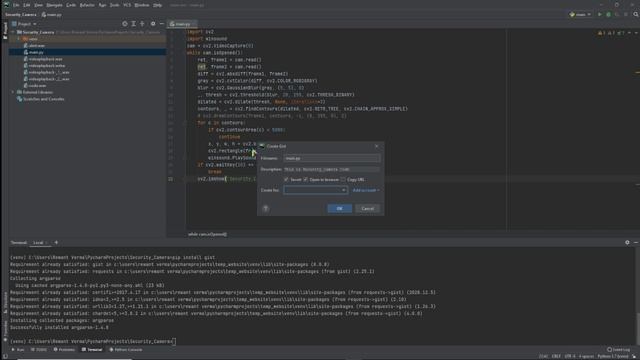Click Collapse All in Project panel

pyautogui.click(x=142, y=24)
